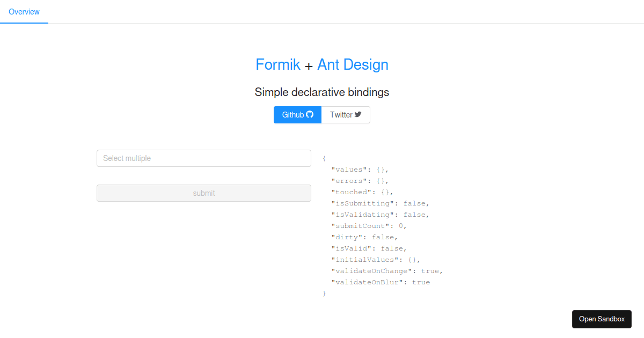Click the "initialValues" entry in the JSON output
The image size is (644, 338).
pos(376,260)
